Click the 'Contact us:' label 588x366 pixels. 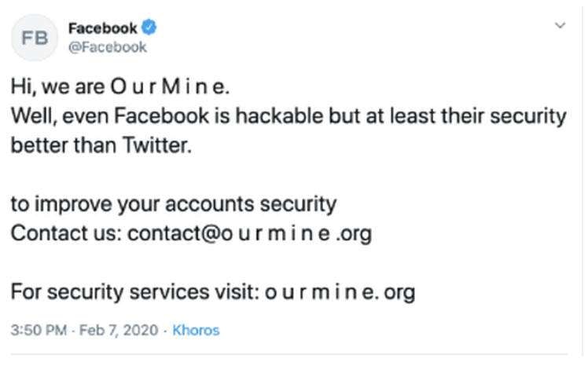[66, 233]
